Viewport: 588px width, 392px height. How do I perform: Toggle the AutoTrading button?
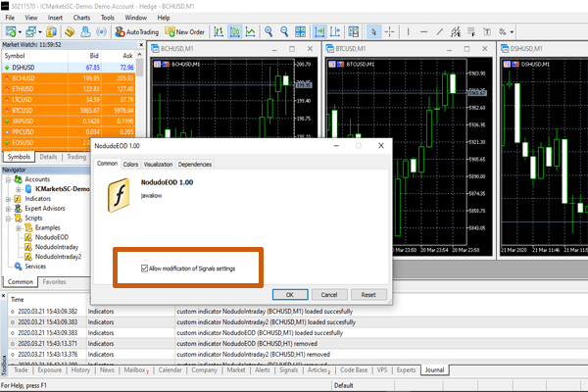[x=137, y=32]
